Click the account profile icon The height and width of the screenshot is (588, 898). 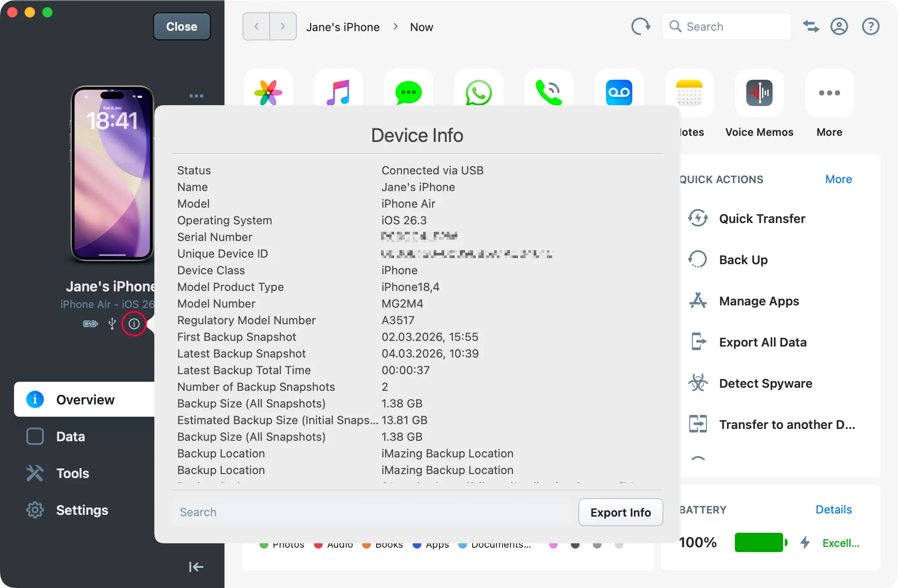(x=839, y=26)
